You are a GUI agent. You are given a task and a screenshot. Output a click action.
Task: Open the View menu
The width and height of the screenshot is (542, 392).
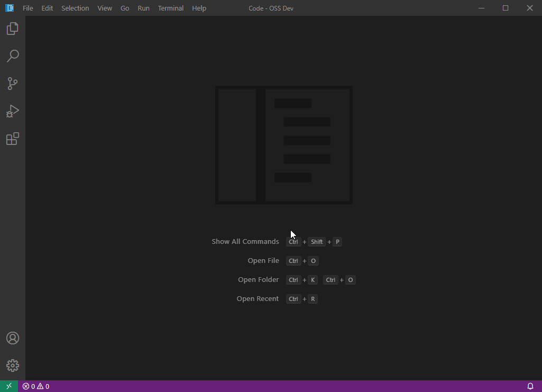coord(104,8)
